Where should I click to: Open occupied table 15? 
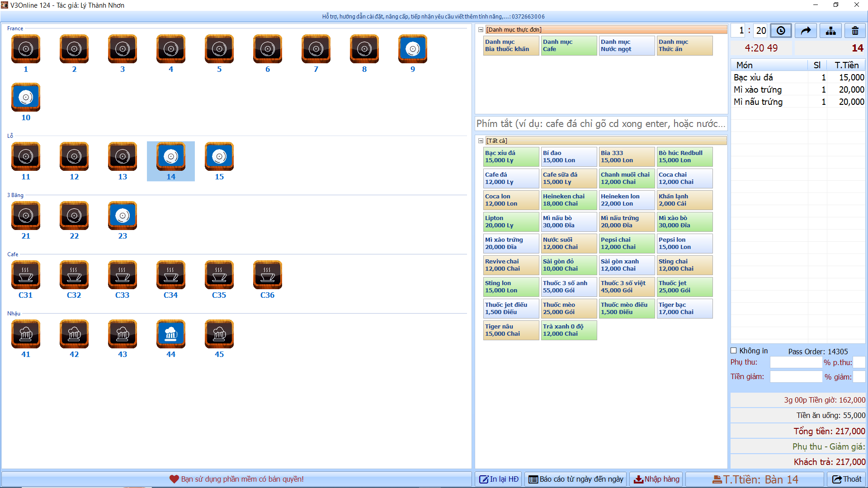(219, 156)
